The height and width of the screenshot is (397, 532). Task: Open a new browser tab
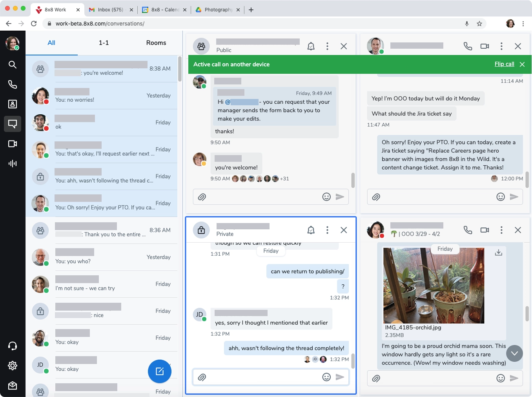(x=251, y=10)
